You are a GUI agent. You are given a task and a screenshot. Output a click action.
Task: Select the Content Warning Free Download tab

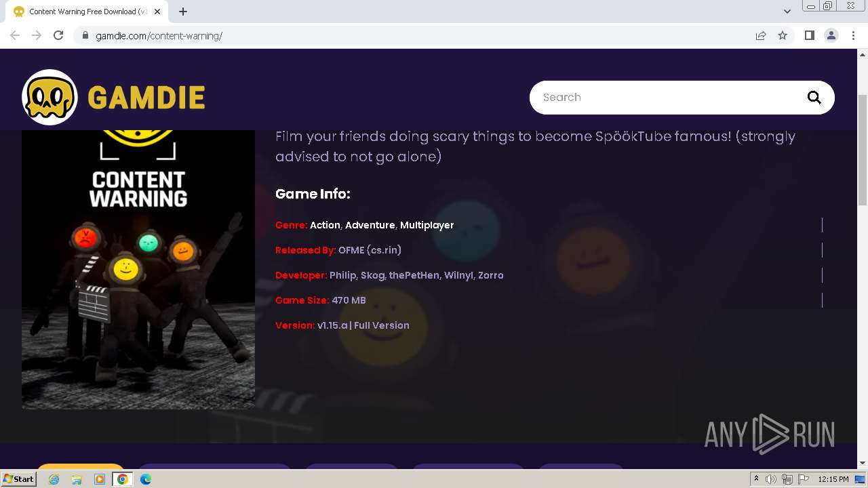click(88, 12)
